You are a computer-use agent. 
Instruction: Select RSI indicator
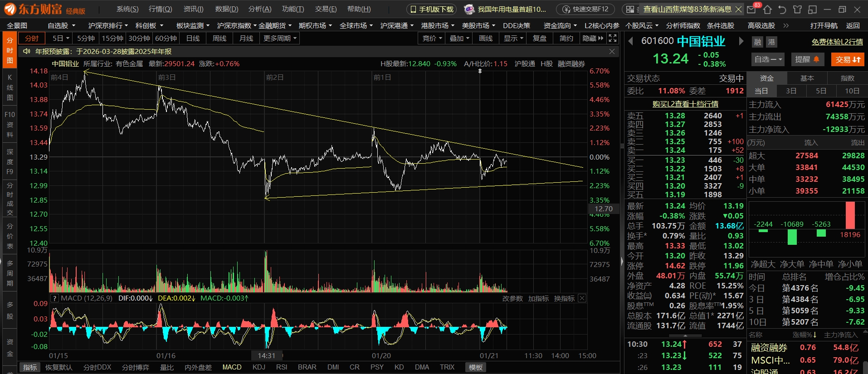[282, 367]
